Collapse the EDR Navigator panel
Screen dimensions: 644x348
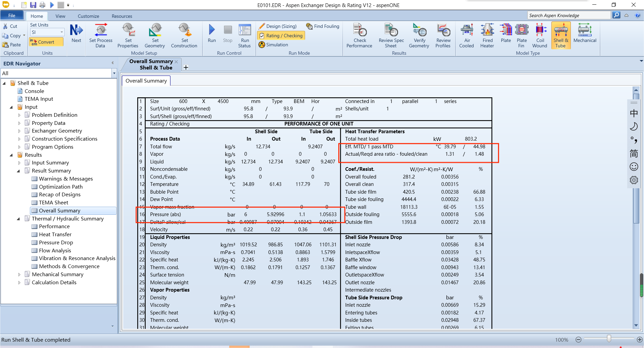(x=112, y=63)
